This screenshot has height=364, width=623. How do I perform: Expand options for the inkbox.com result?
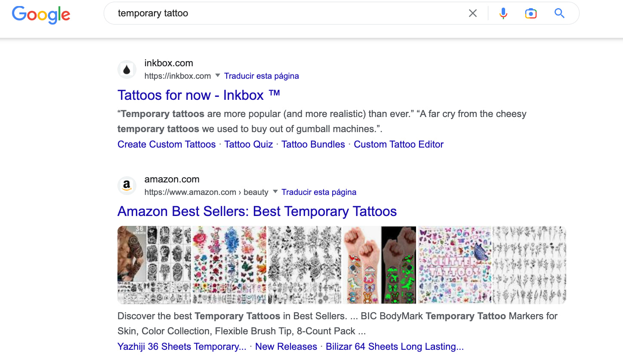pos(218,76)
